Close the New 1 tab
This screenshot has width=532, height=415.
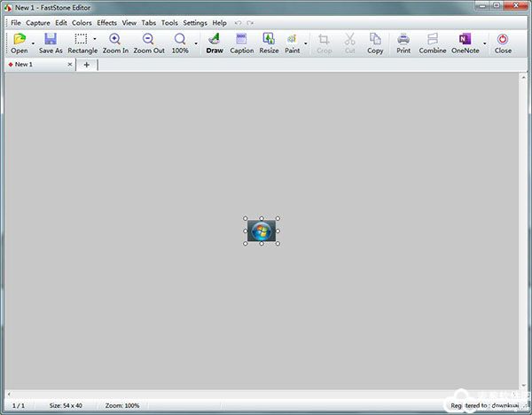[70, 65]
